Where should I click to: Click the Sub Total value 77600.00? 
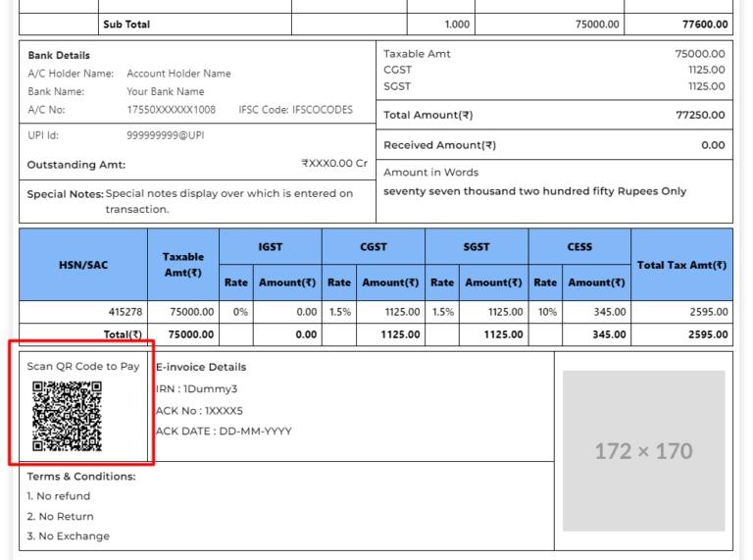pos(705,25)
